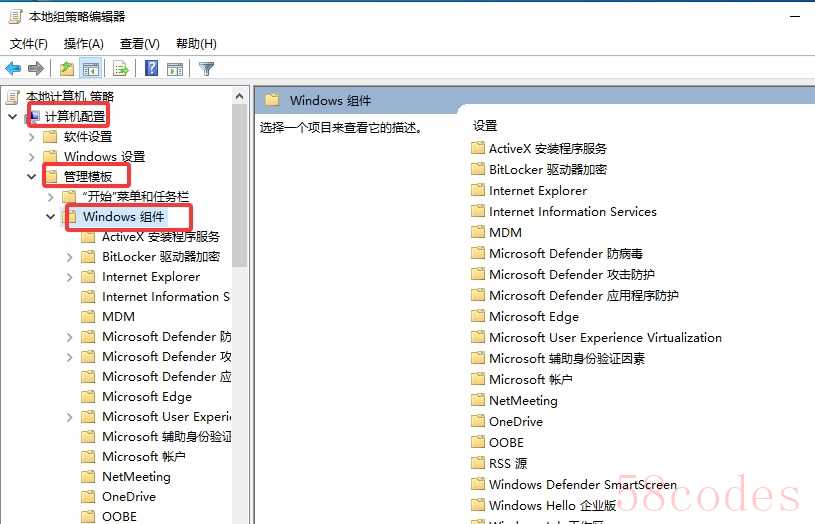Image resolution: width=815 pixels, height=524 pixels.
Task: Open the 文件(F) menu
Action: 29,44
